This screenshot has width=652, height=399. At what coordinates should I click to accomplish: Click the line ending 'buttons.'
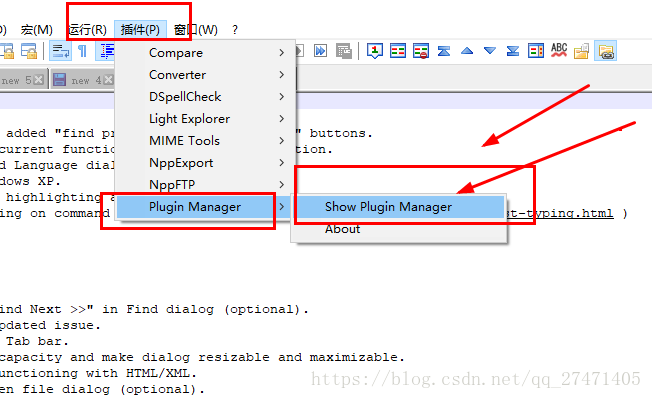(341, 133)
